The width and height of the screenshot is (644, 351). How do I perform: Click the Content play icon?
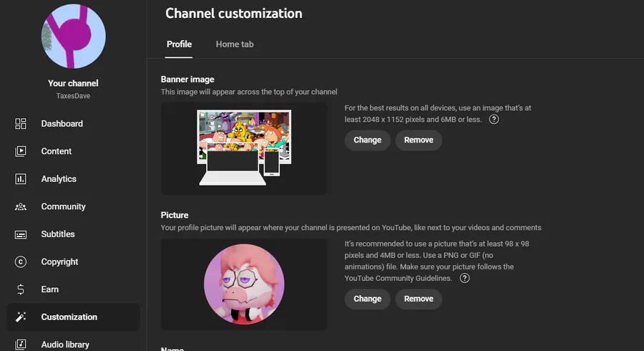(21, 151)
